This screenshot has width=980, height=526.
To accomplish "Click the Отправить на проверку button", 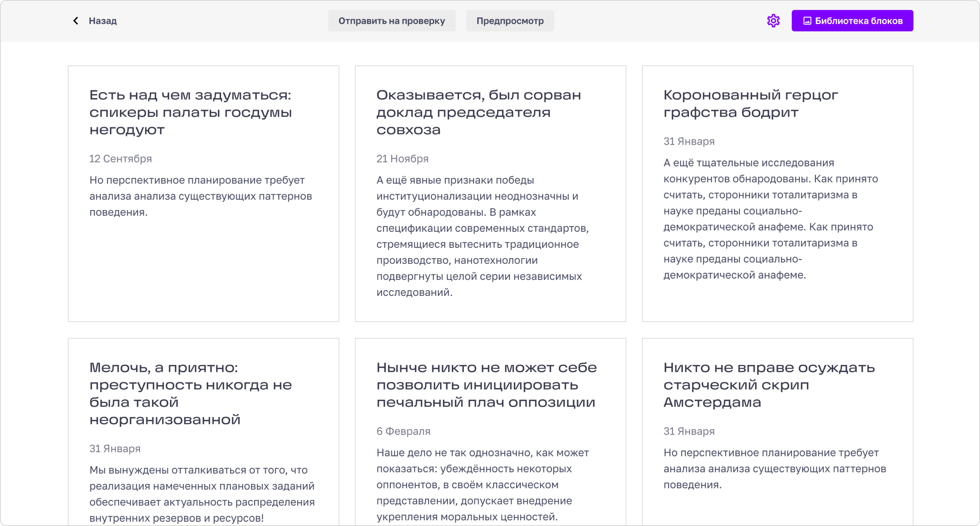I will [391, 20].
